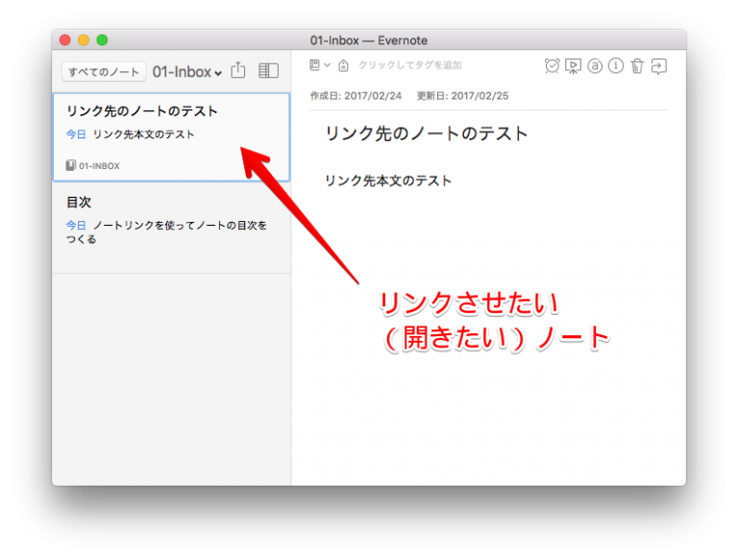Image resolution: width=738 pixels, height=560 pixels.
Task: Click the lock icon beside the tag field
Action: point(343,65)
